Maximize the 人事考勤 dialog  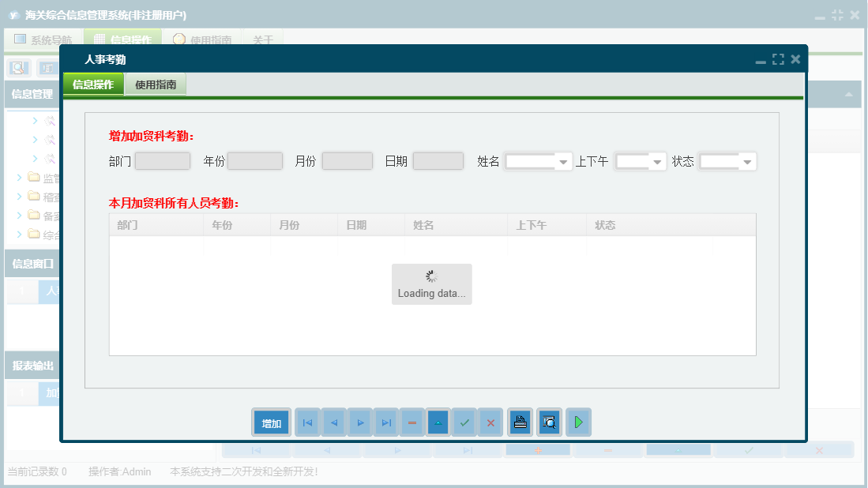click(778, 59)
